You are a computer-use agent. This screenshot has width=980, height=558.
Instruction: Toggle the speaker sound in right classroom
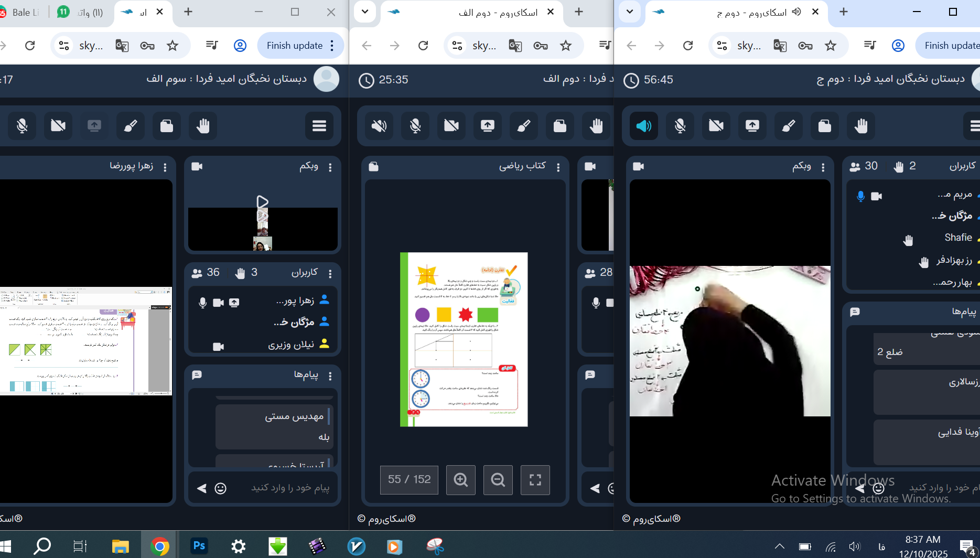pyautogui.click(x=643, y=126)
